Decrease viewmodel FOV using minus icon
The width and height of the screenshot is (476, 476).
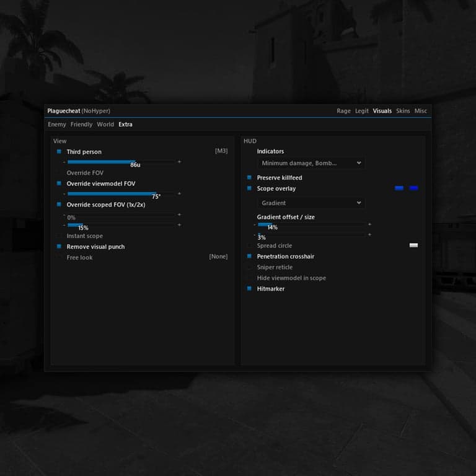pos(64,194)
